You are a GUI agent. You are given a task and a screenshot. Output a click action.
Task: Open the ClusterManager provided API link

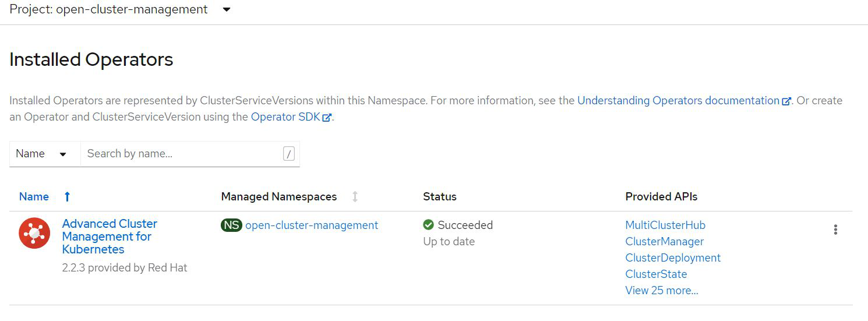coord(665,241)
